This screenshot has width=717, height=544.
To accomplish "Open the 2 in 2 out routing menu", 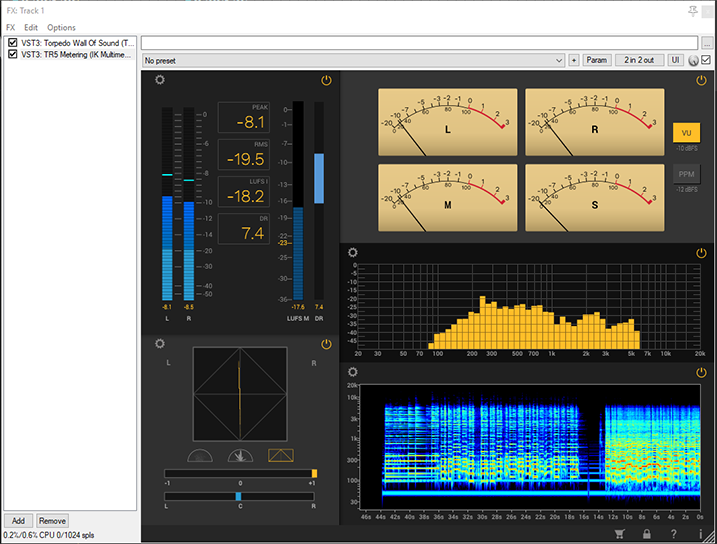I will pyautogui.click(x=640, y=60).
